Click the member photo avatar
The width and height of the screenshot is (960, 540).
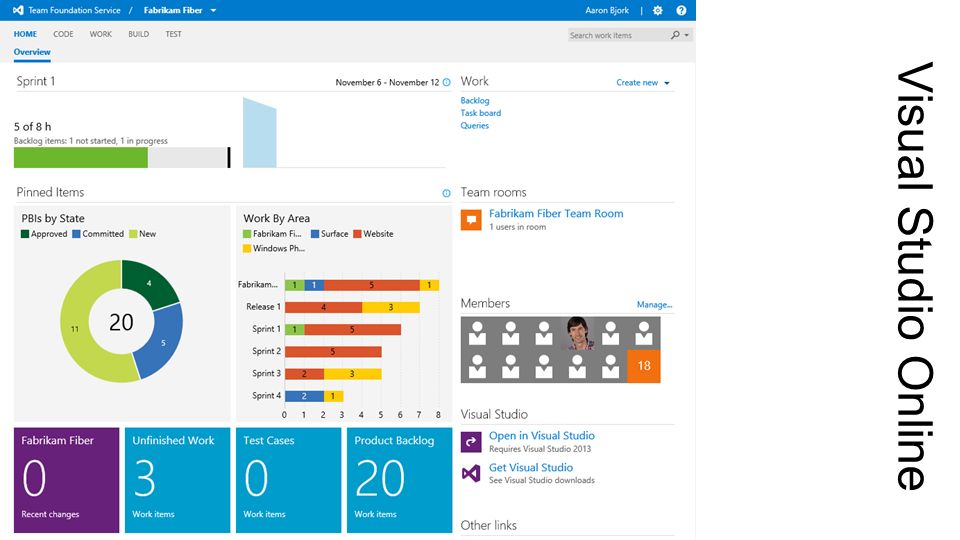click(577, 333)
